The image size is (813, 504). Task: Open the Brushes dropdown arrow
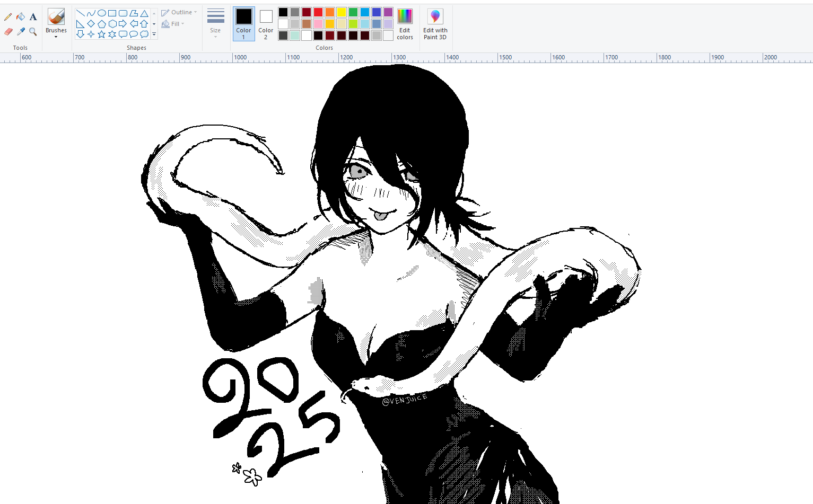pos(56,37)
